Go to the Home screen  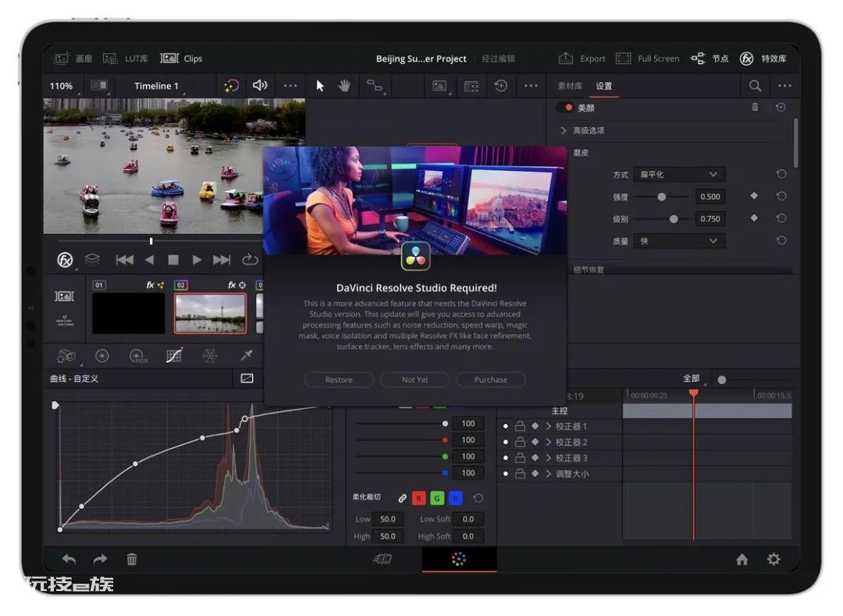pyautogui.click(x=742, y=560)
